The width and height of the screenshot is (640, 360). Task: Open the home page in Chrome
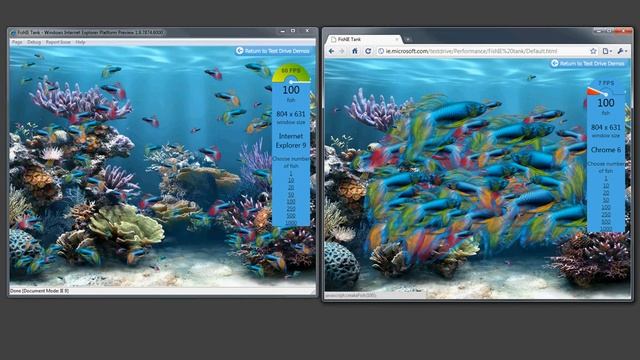click(x=355, y=51)
